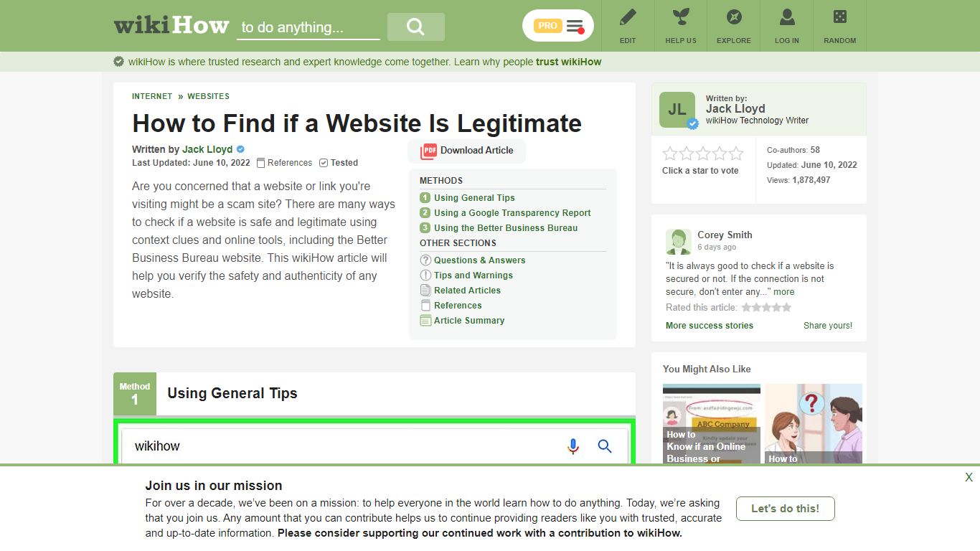Click the wikiHow logo
Screen dimensions: 980x551
point(171,26)
